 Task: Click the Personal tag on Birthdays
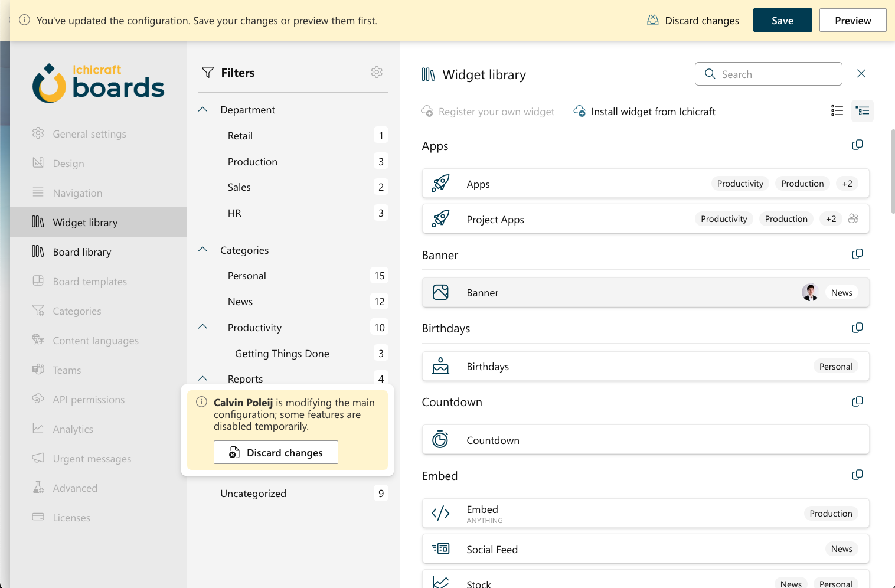click(x=835, y=366)
